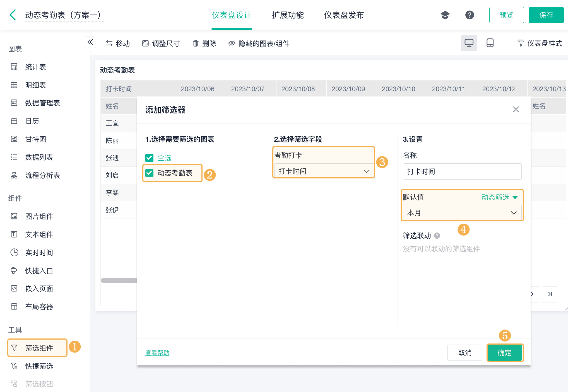The width and height of the screenshot is (568, 392).
Task: Go back using the green arrow
Action: [13, 15]
